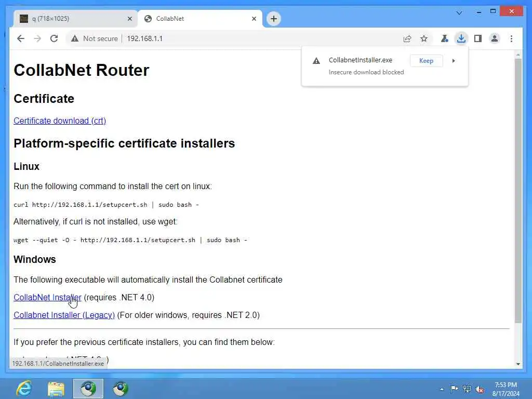Go back using the browser back arrow

tap(21, 38)
